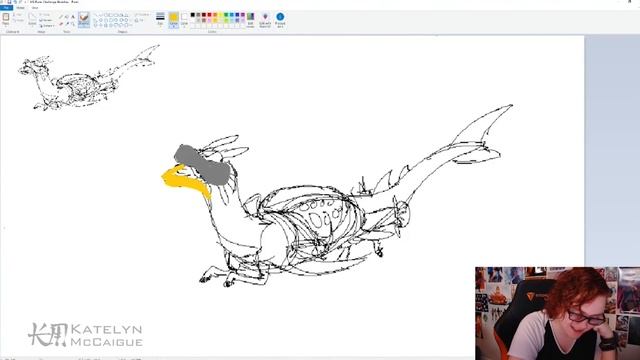
Task: Click the gray stroke on the dragon's head
Action: point(202,165)
